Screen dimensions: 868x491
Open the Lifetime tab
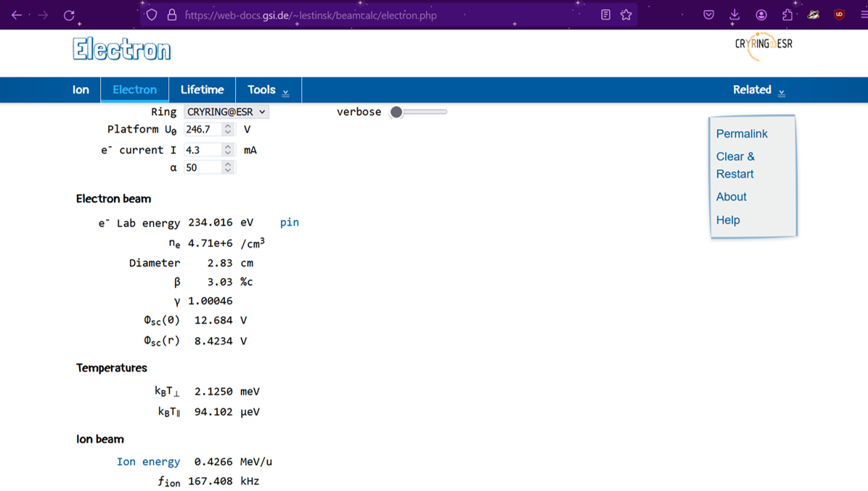click(202, 90)
